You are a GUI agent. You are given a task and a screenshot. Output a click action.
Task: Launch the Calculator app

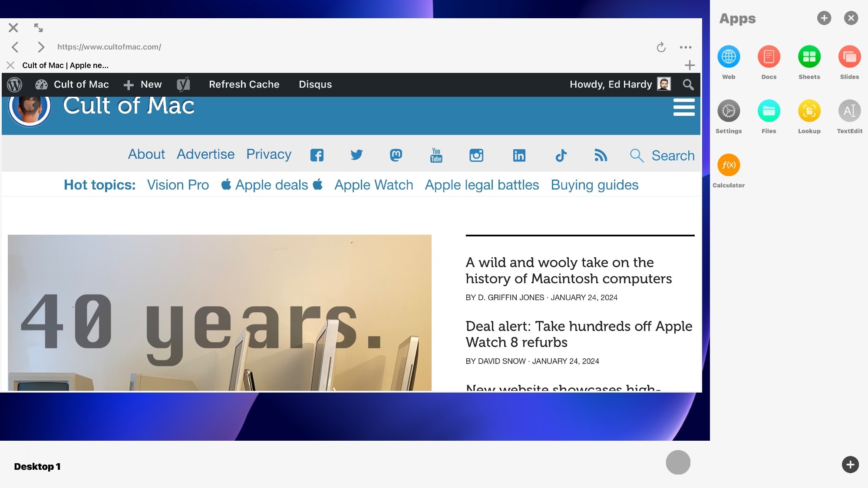point(728,165)
